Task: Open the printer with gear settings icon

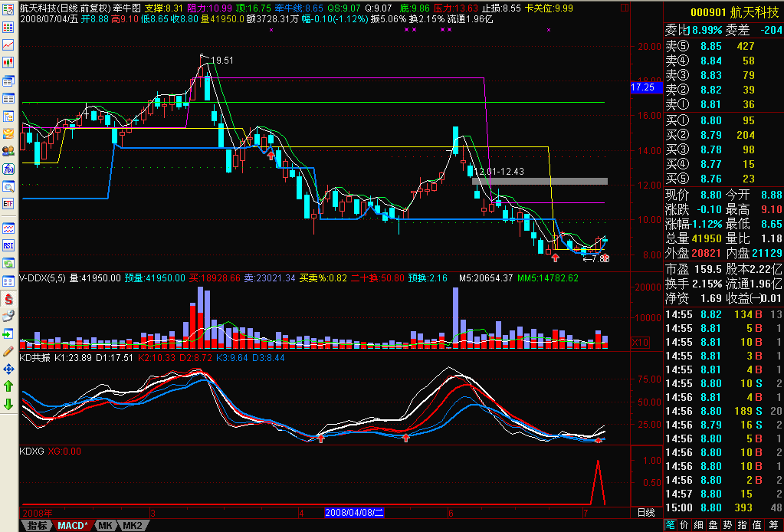Action: pos(8,316)
